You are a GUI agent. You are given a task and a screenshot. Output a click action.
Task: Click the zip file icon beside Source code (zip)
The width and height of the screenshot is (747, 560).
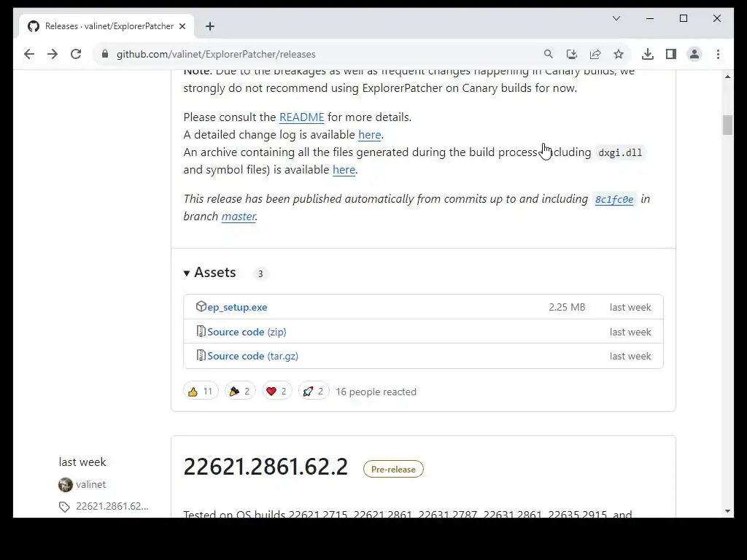point(201,331)
